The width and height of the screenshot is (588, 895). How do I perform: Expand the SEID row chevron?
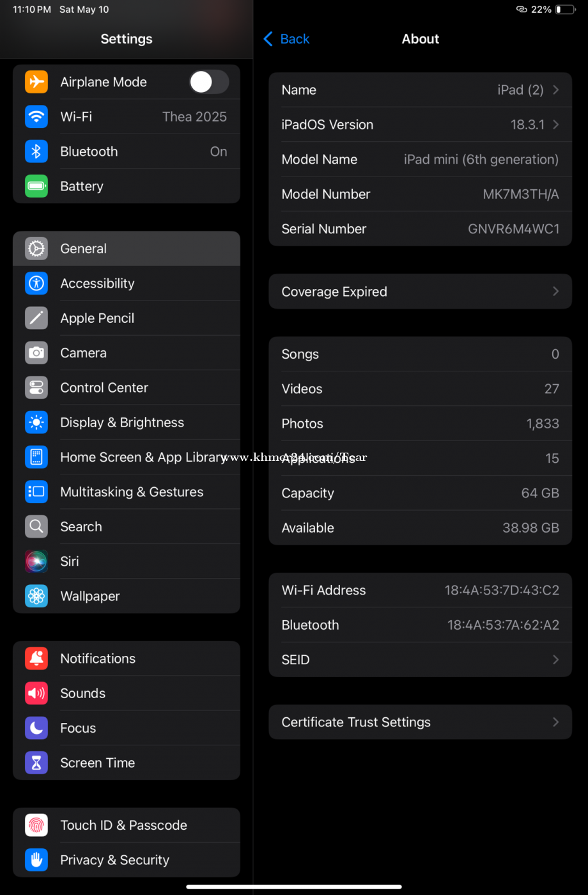tap(555, 660)
